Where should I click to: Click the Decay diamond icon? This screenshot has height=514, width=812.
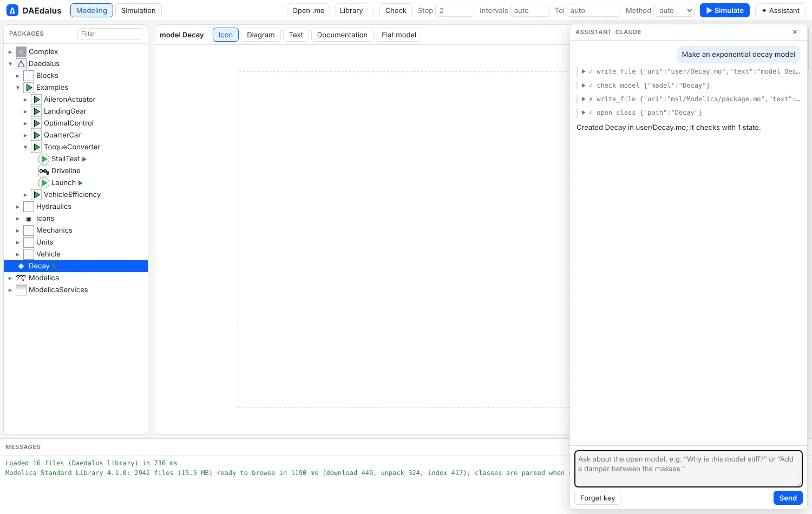click(21, 266)
